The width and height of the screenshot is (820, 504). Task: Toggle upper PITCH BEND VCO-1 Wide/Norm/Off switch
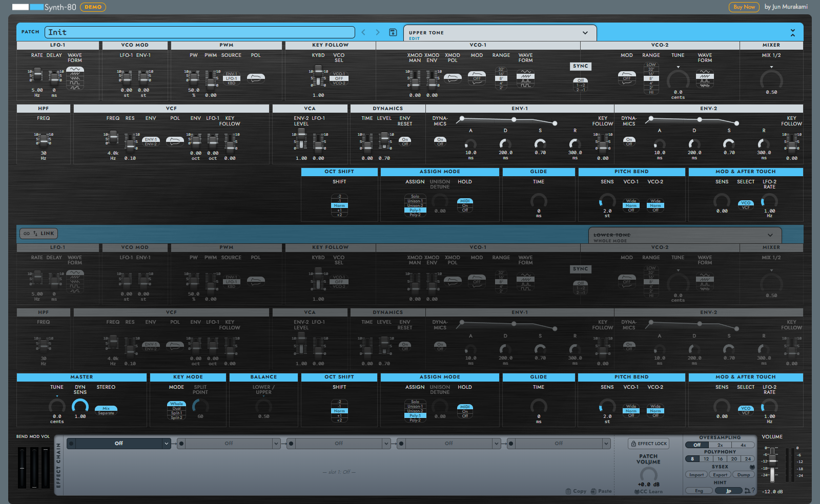[x=631, y=205]
